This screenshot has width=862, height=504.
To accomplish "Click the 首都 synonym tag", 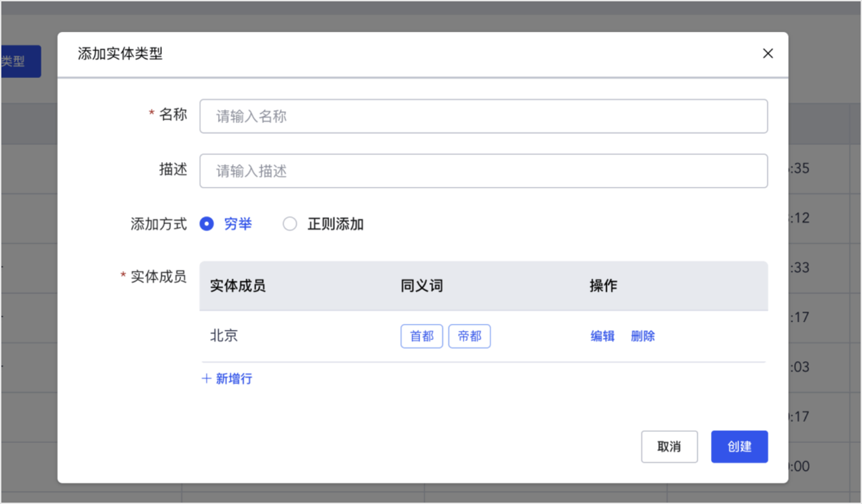I will [421, 336].
